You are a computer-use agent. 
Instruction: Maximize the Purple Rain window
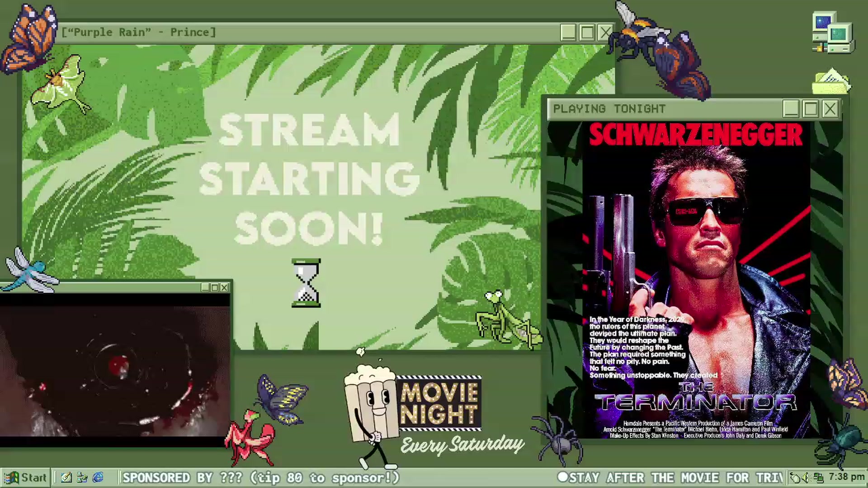587,33
